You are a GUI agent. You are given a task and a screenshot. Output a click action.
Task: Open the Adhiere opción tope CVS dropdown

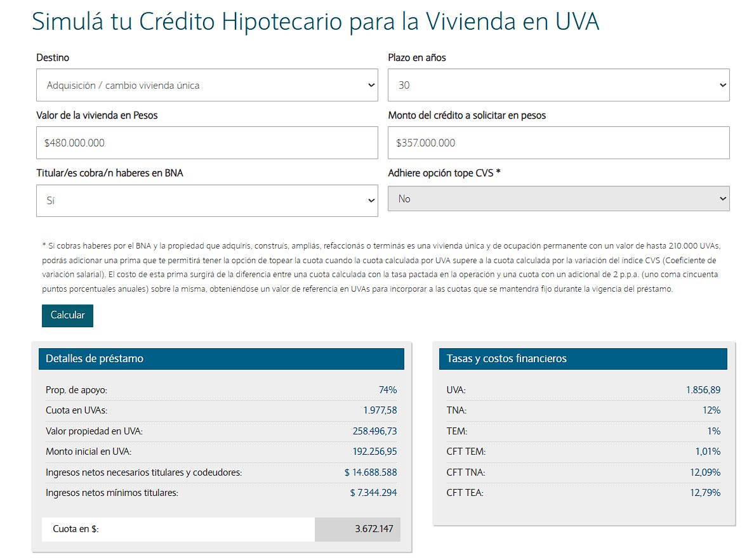click(559, 199)
